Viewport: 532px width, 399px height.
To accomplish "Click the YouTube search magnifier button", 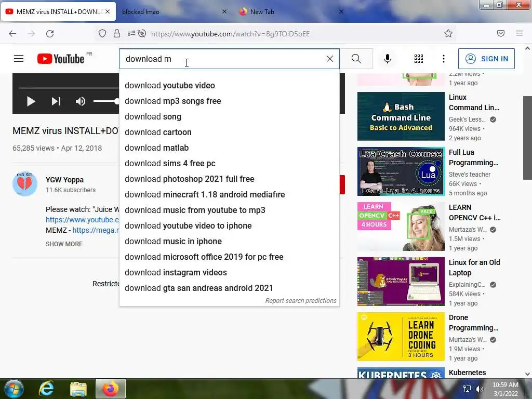I will coord(356,59).
